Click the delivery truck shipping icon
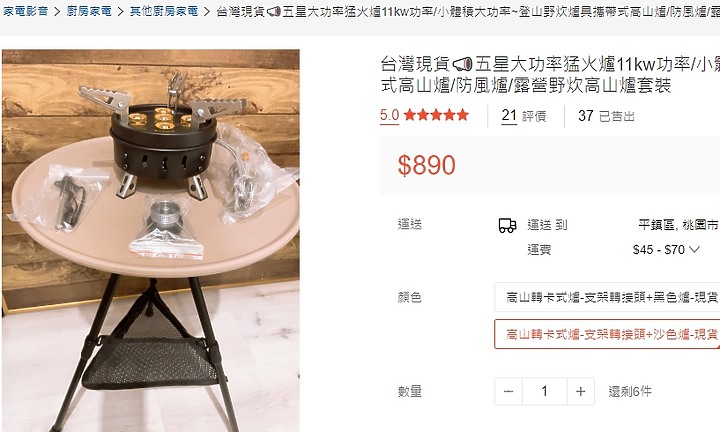This screenshot has height=432, width=720. coord(507,225)
